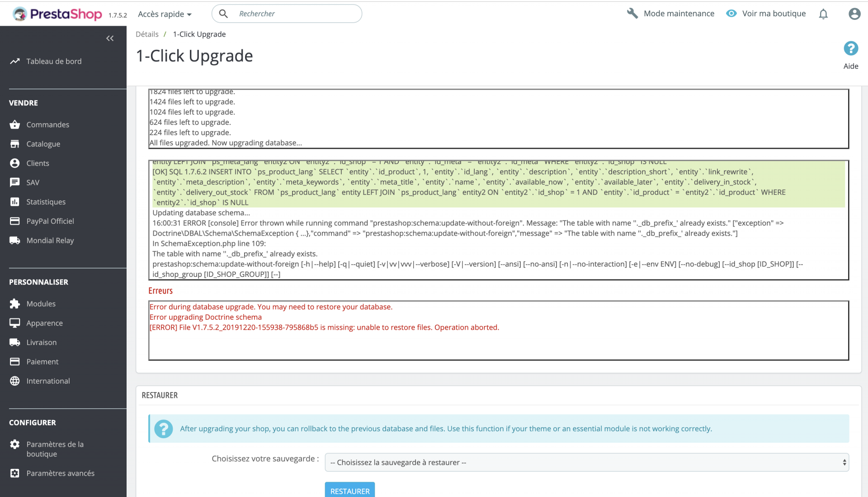Open Paramètres avancés menu

coord(60,473)
